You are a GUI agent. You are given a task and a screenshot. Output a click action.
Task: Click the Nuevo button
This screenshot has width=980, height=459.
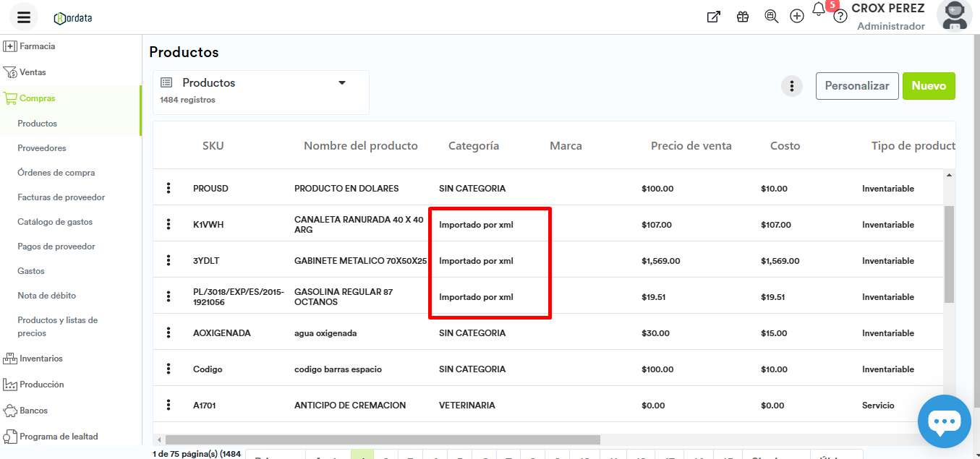929,86
